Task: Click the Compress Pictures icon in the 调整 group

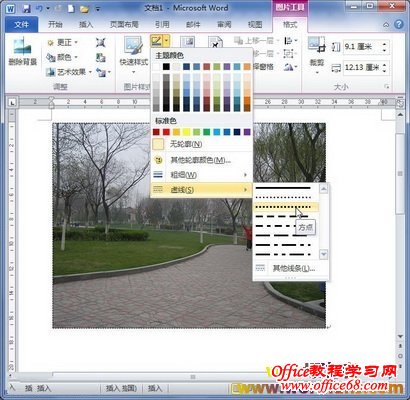Action: click(100, 42)
